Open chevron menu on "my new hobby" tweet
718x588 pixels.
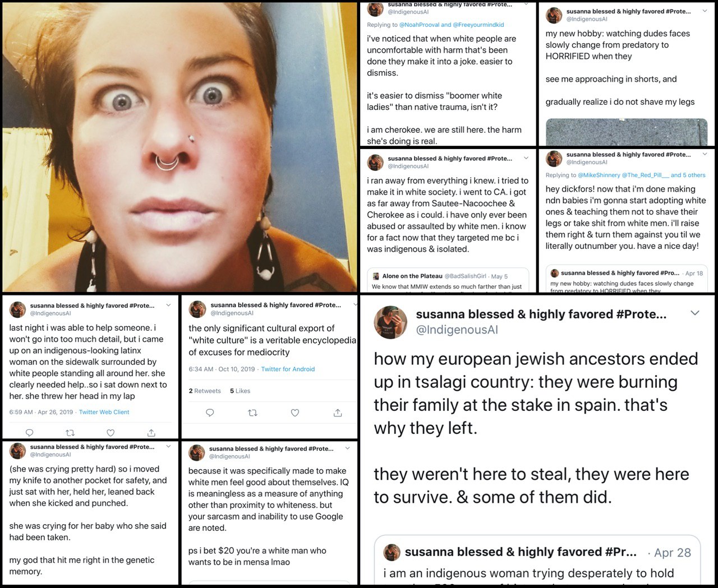click(x=705, y=11)
